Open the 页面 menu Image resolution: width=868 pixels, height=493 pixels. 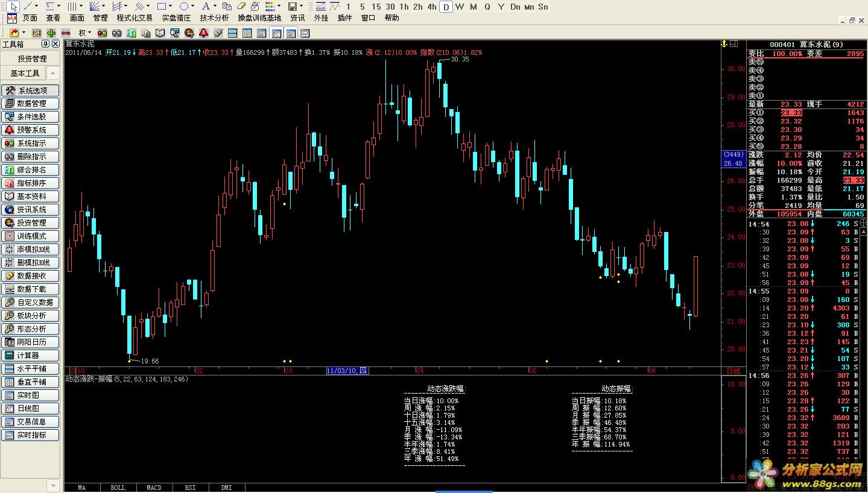30,18
